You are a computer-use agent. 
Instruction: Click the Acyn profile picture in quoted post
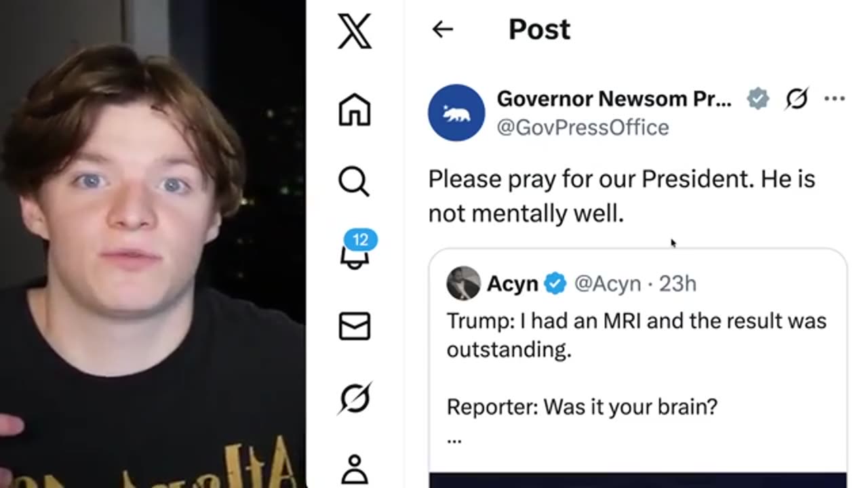click(463, 283)
